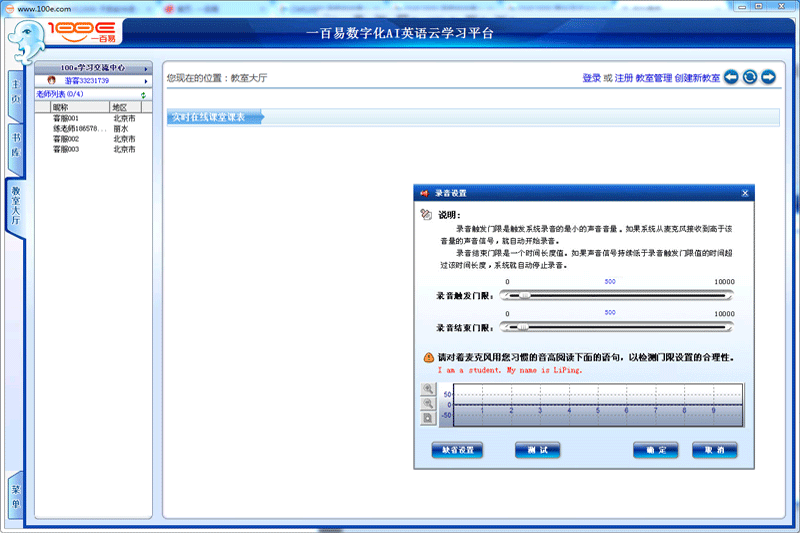
Task: Click the 丽水 region cell
Action: [120, 129]
